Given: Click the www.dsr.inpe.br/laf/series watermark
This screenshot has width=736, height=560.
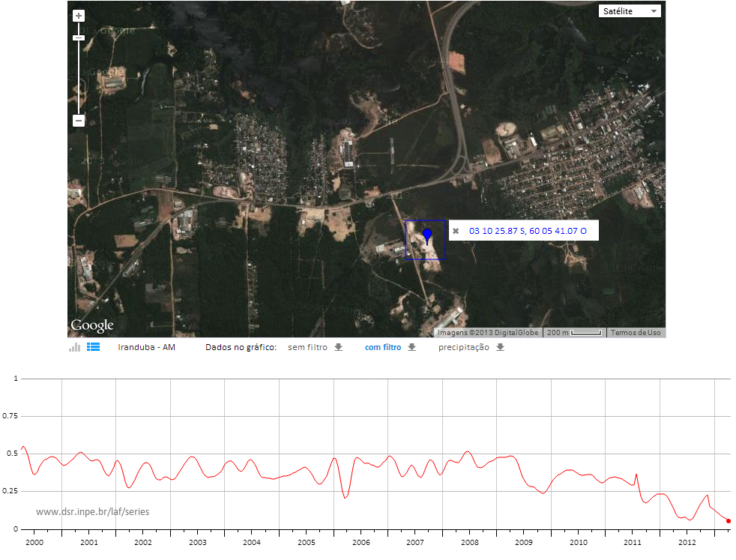Looking at the screenshot, I should (x=92, y=512).
